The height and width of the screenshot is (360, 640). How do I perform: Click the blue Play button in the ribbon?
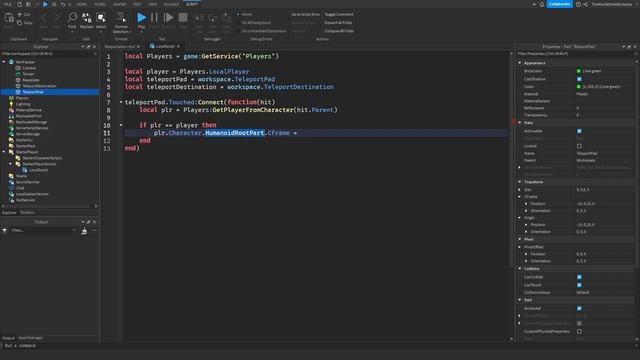pos(141,18)
